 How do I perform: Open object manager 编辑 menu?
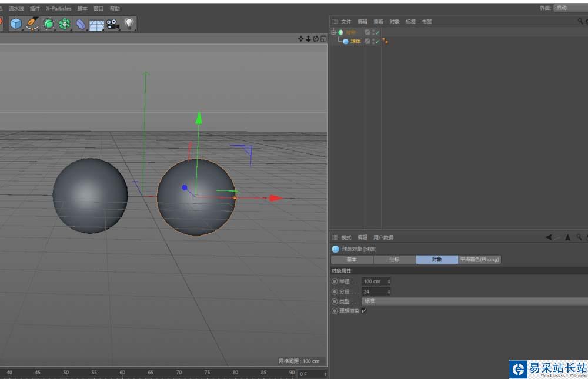point(362,22)
